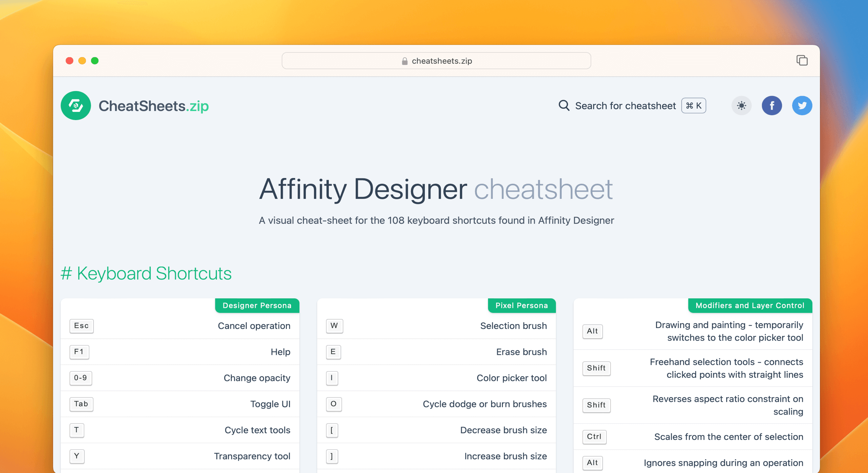The height and width of the screenshot is (473, 868).
Task: Click the CheatSheets.zip hexagon logo icon
Action: [x=76, y=106]
